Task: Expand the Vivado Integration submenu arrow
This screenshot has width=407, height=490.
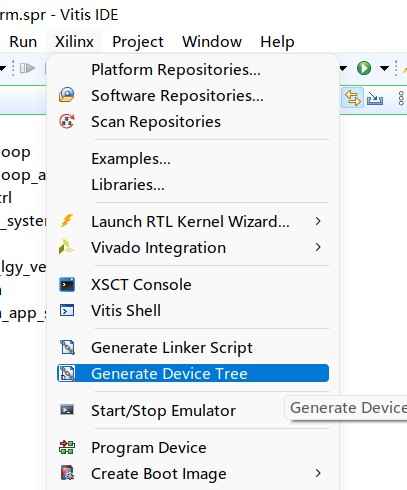Action: pyautogui.click(x=318, y=247)
